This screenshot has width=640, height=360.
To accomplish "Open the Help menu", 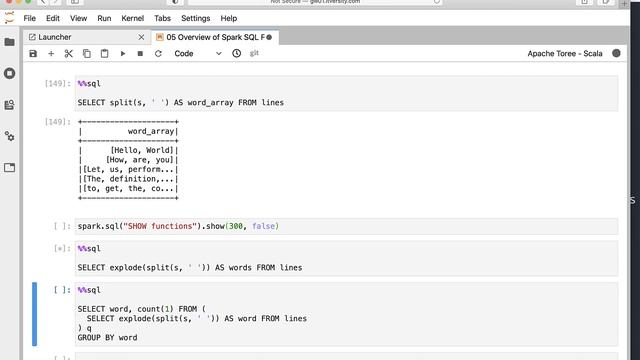I will coord(229,18).
